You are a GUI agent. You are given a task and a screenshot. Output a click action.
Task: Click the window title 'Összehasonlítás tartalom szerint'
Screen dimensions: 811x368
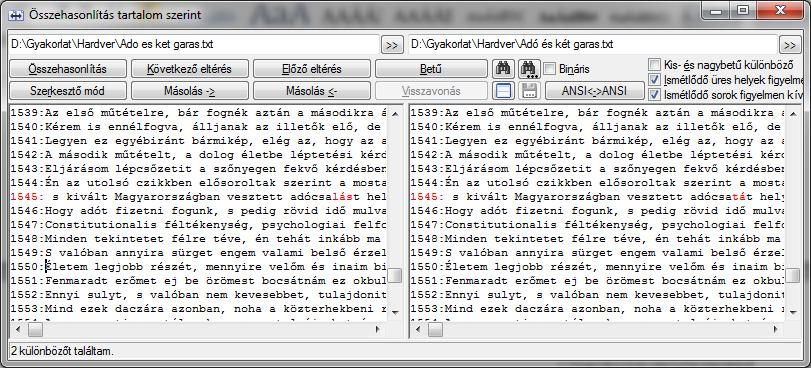(x=115, y=16)
